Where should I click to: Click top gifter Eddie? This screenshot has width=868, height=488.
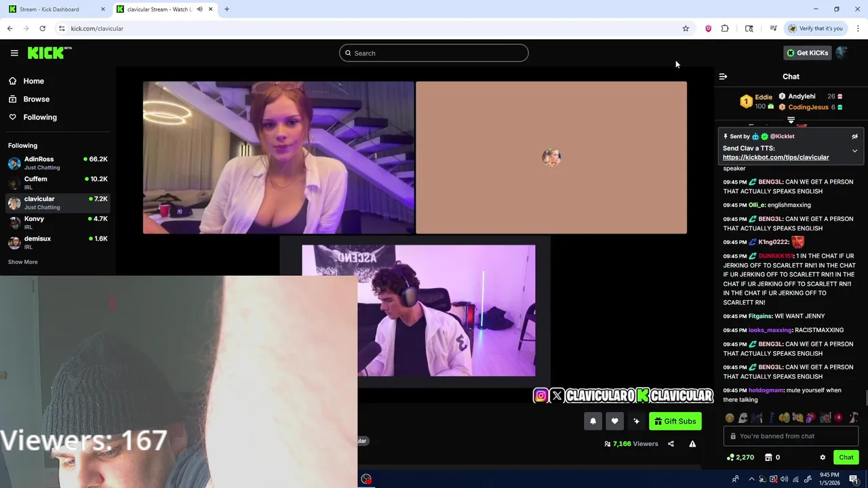click(x=764, y=97)
